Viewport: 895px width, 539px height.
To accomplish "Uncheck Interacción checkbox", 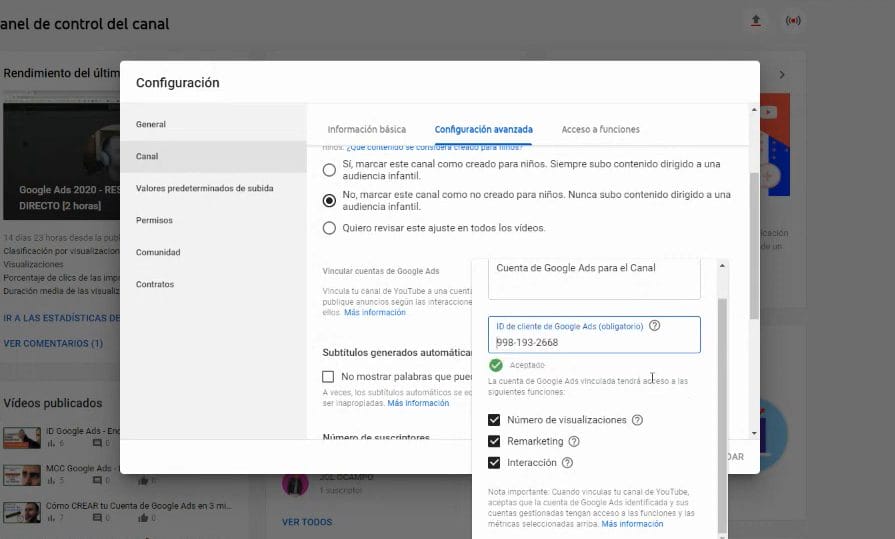I will 494,462.
